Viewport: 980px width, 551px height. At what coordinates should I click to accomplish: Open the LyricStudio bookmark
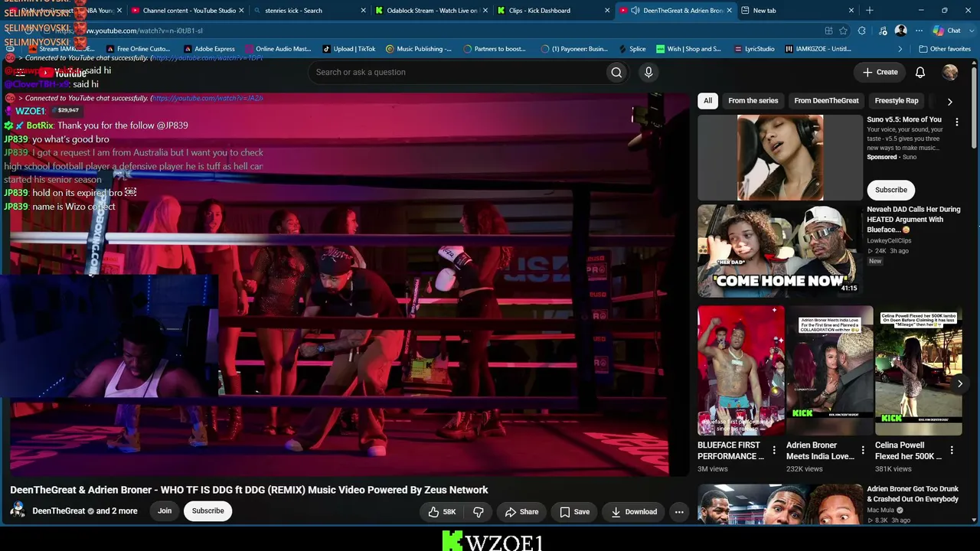[x=753, y=49]
